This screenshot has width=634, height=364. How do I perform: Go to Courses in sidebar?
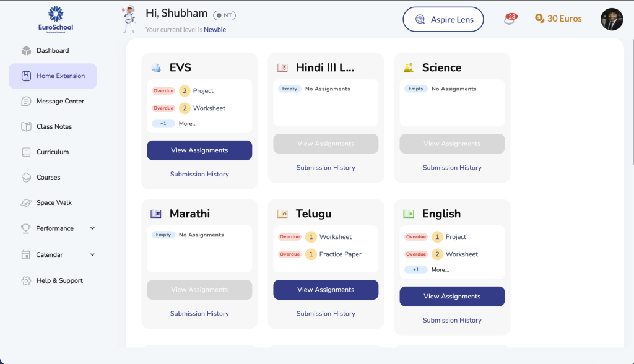48,178
